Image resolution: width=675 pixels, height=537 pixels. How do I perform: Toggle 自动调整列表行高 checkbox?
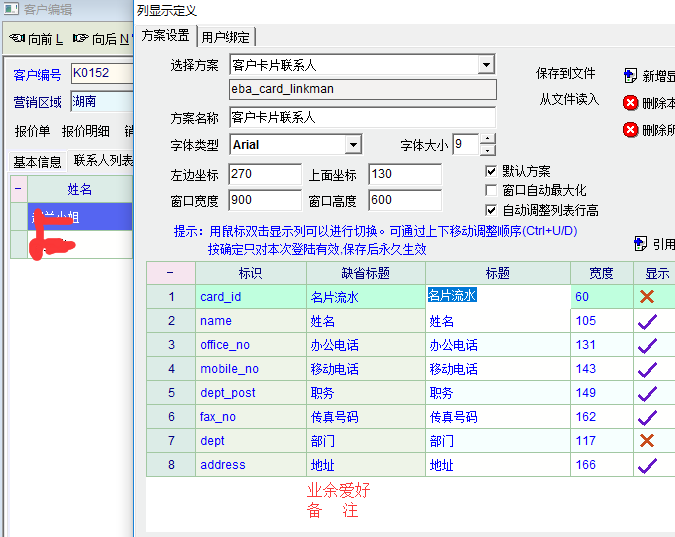[x=491, y=210]
